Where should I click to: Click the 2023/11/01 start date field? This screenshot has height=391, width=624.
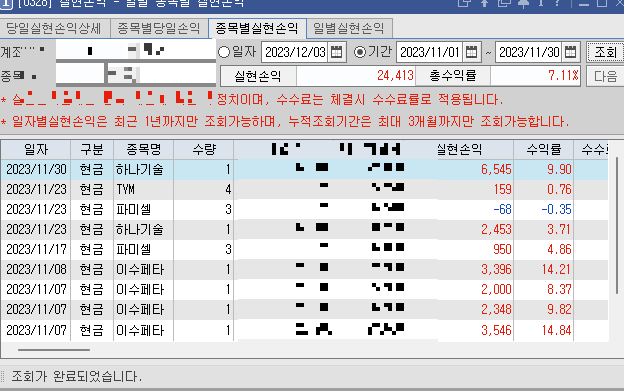430,52
